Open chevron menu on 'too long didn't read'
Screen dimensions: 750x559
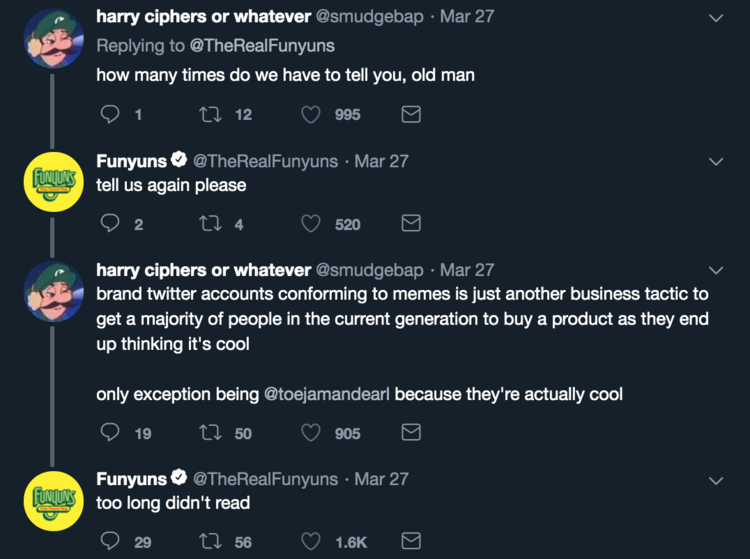pyautogui.click(x=716, y=481)
